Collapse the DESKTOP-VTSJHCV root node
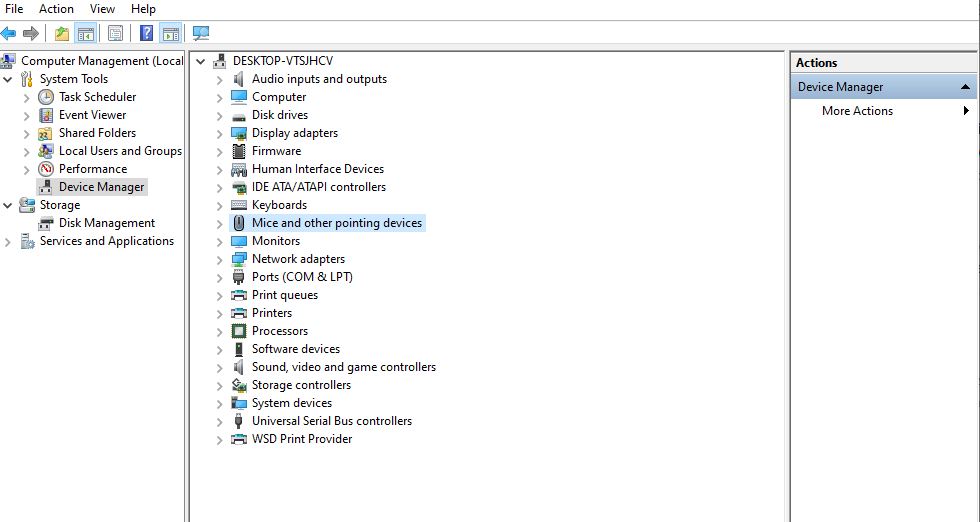Screen dimensions: 980x522 click(201, 61)
